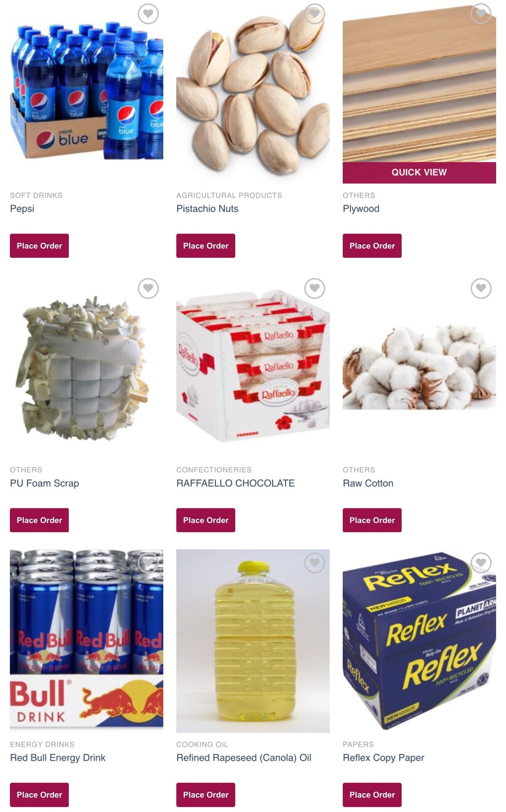Click heart icon on Rapeseed Canola Oil
The image size is (506, 812).
click(x=314, y=563)
